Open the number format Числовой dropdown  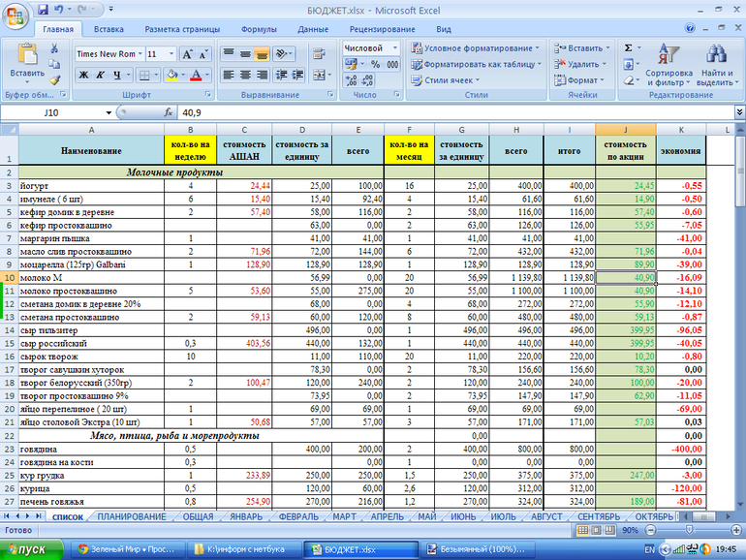tap(395, 48)
